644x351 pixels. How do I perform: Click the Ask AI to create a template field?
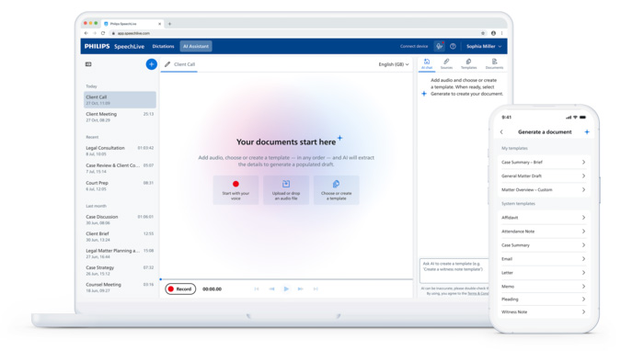coord(454,271)
